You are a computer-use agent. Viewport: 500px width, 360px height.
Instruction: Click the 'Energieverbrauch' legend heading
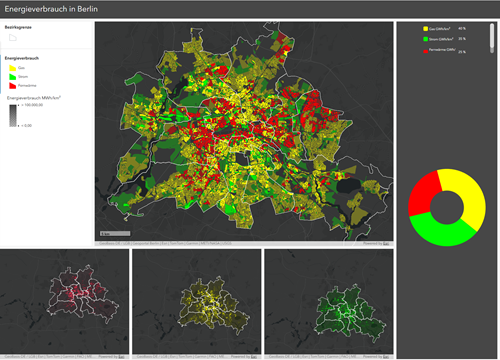click(22, 58)
